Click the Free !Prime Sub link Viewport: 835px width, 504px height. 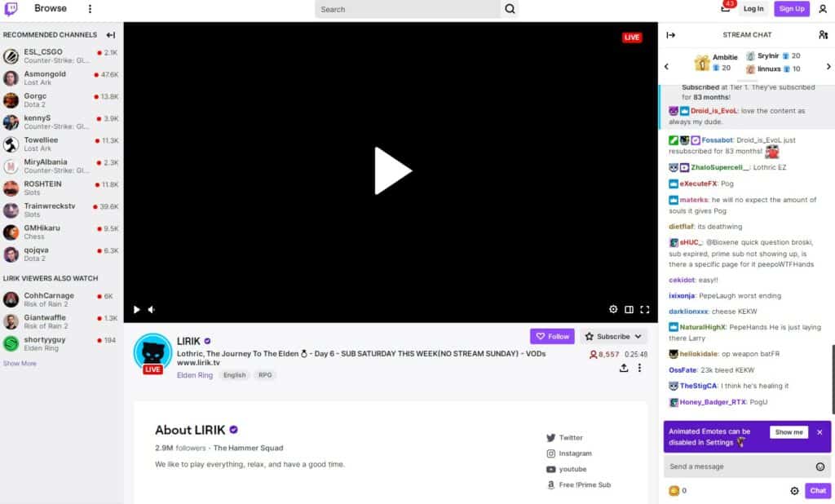578,484
